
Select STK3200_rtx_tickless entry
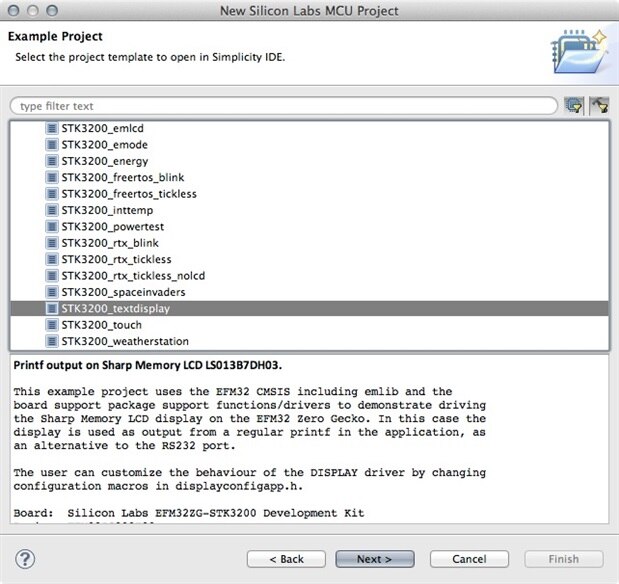pyautogui.click(x=116, y=259)
